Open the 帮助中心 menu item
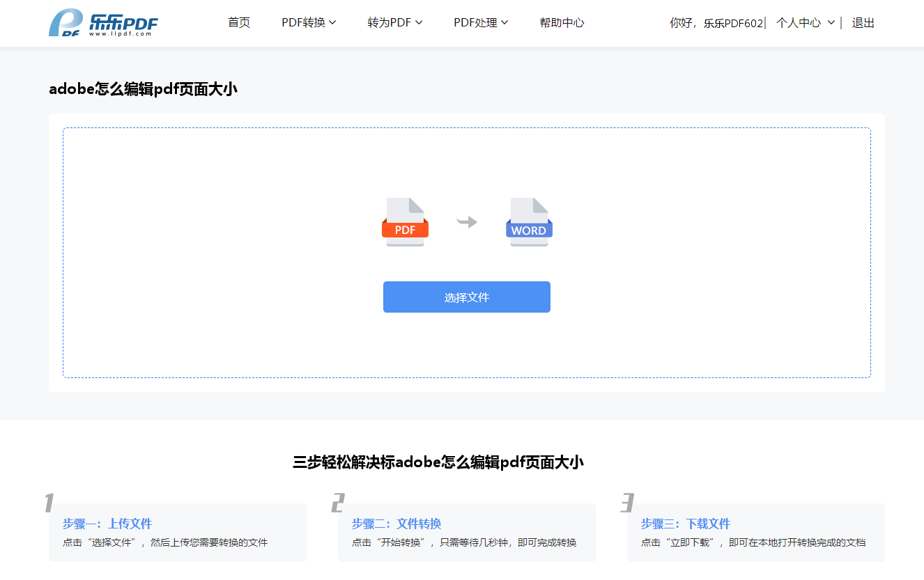Viewport: 924px width, 580px height. pos(562,23)
